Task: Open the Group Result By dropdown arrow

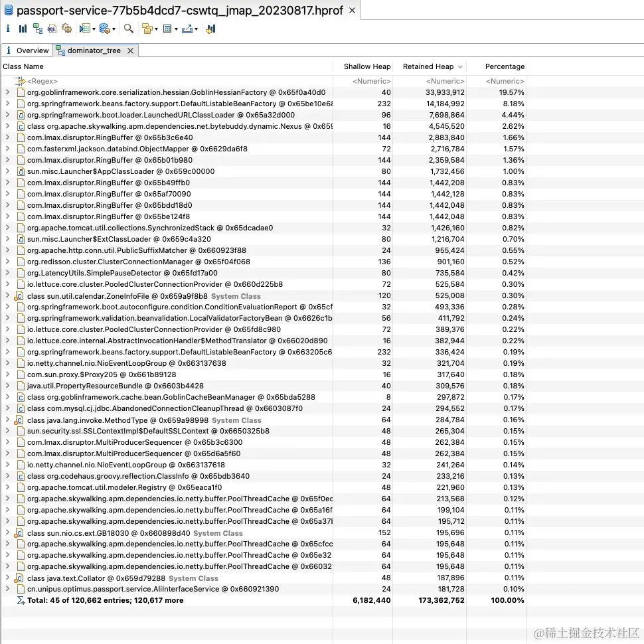Action: (157, 29)
